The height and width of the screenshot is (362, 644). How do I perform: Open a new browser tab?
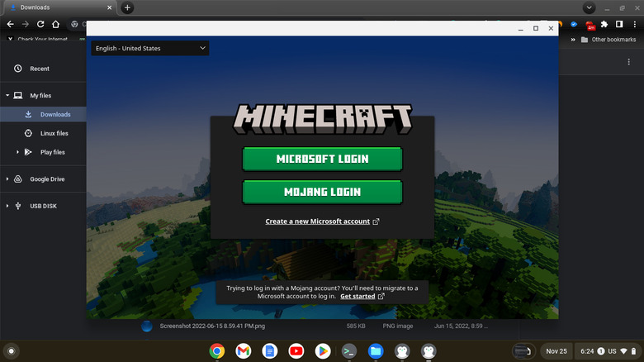[127, 7]
